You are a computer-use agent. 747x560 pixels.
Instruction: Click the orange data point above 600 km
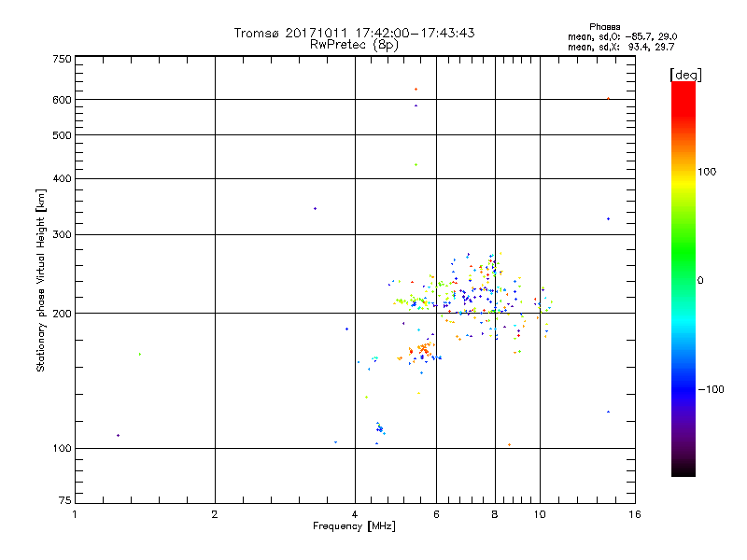click(416, 89)
